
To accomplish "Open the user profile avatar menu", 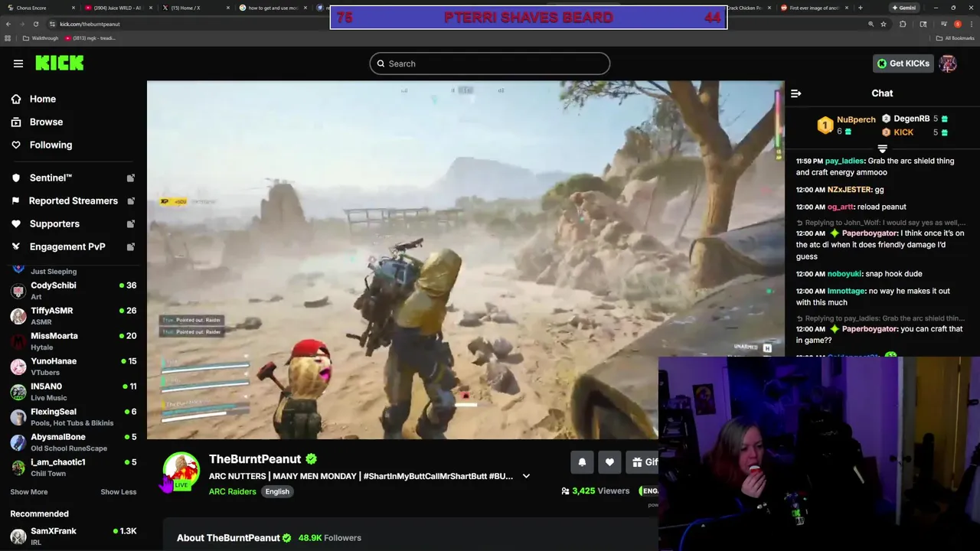I will pos(949,64).
